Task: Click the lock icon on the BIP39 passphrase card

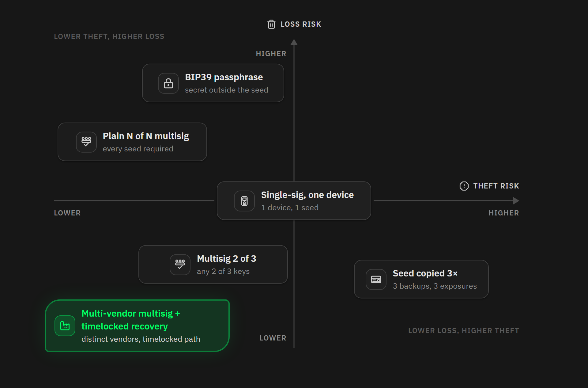Action: click(168, 83)
